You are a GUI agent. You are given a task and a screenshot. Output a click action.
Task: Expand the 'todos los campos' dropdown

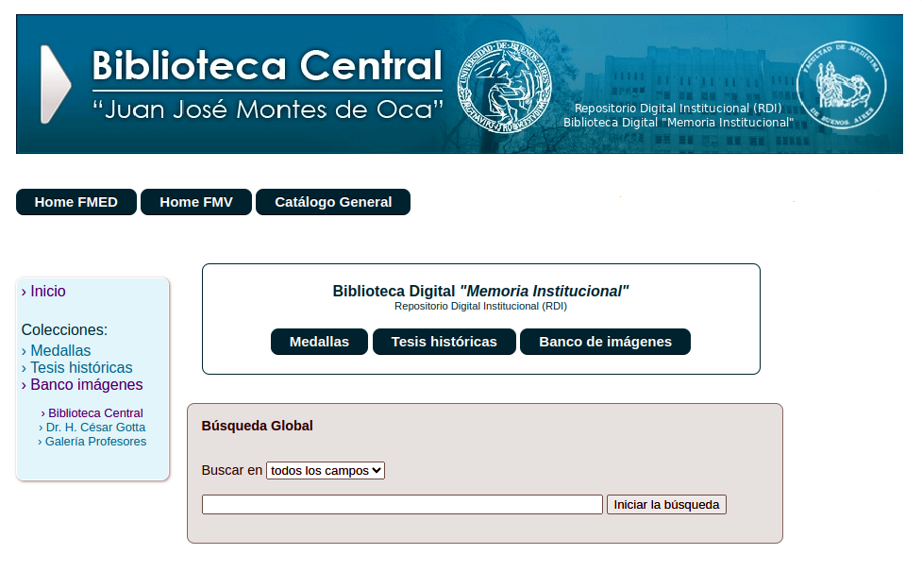coord(326,470)
